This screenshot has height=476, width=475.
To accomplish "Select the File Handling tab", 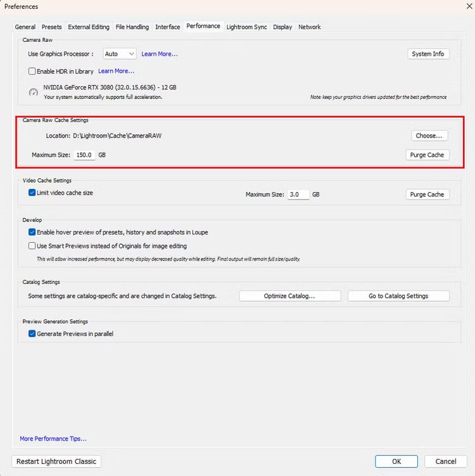I will point(132,27).
